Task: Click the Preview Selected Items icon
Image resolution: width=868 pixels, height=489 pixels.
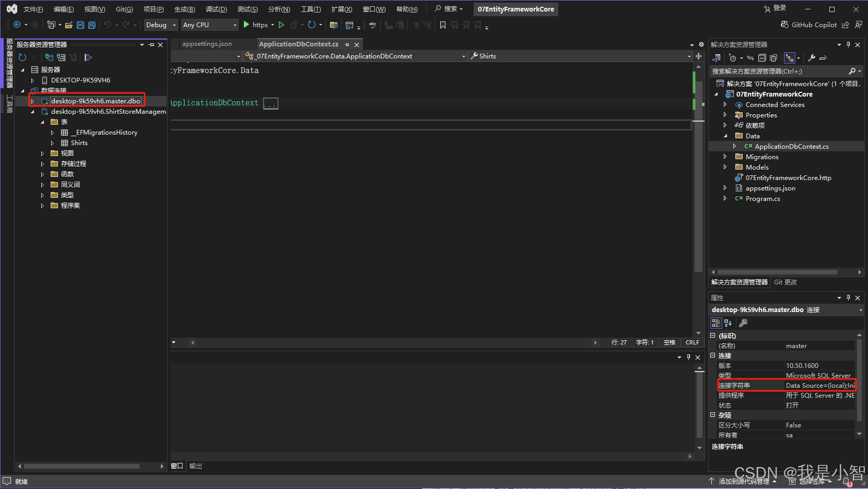Action: click(823, 58)
